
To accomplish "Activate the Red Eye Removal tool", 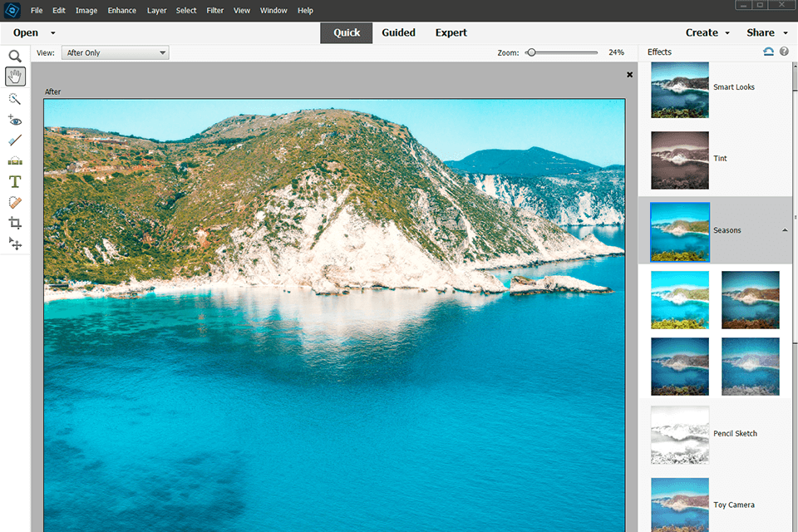I will 15,120.
